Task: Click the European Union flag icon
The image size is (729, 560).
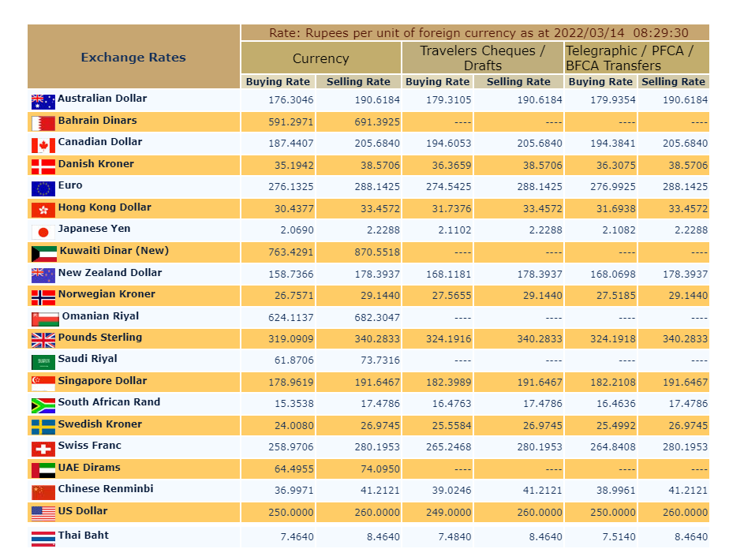Action: tap(43, 189)
